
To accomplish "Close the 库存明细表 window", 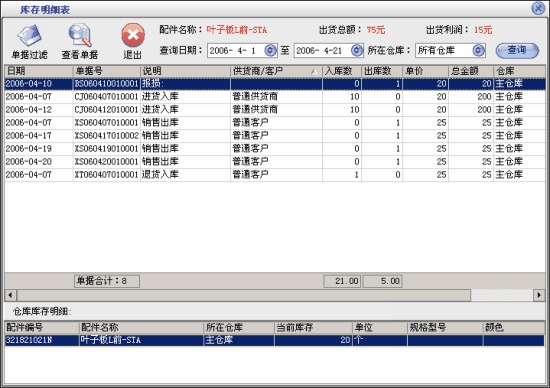I will coord(538,8).
